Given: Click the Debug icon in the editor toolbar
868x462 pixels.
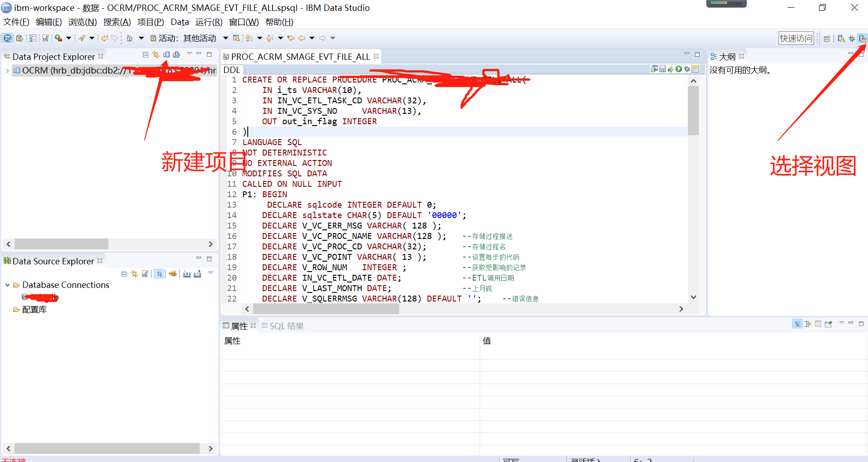Looking at the screenshot, I should pos(687,69).
